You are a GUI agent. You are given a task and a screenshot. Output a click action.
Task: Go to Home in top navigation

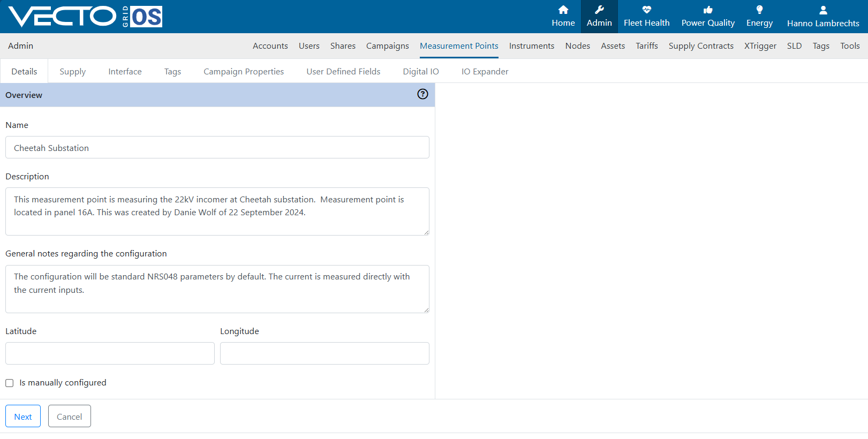click(x=563, y=17)
